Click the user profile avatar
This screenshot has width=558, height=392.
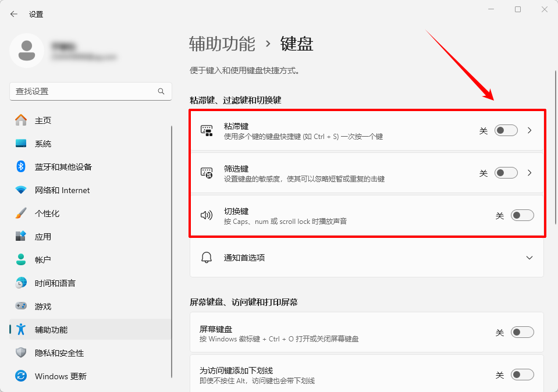[x=27, y=51]
